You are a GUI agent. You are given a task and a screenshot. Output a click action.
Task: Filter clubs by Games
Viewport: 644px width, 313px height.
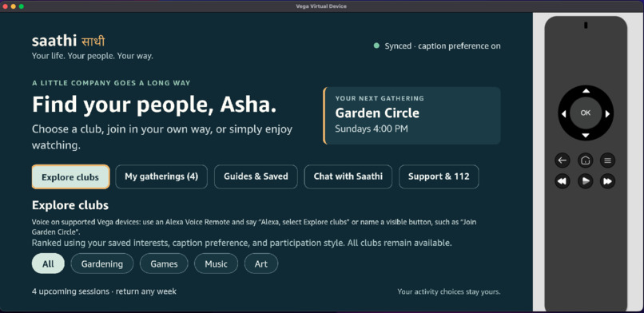[164, 263]
